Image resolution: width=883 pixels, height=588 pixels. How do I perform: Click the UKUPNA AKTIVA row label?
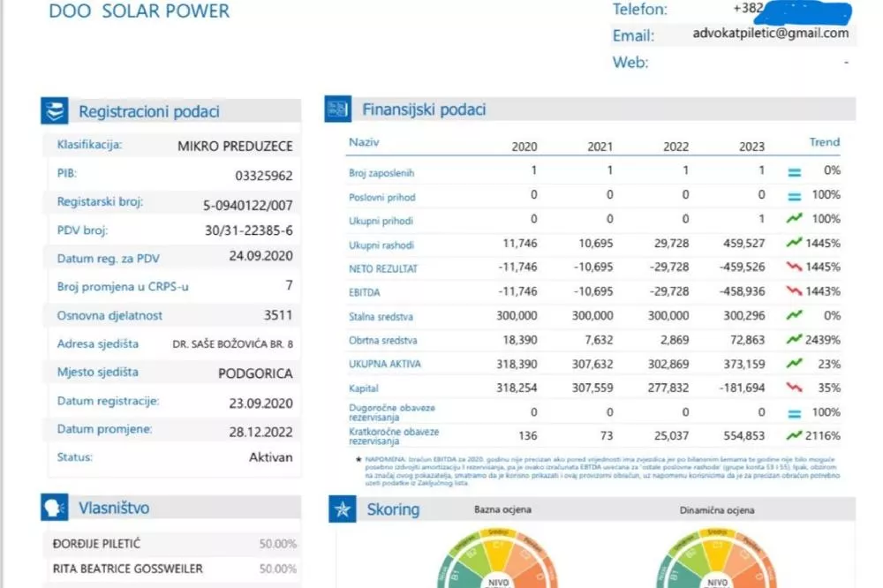(385, 363)
